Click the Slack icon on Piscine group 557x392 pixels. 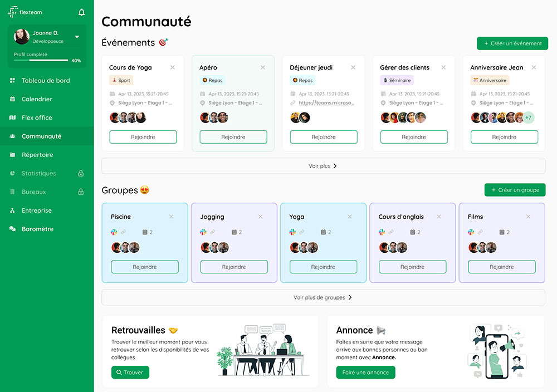click(114, 232)
